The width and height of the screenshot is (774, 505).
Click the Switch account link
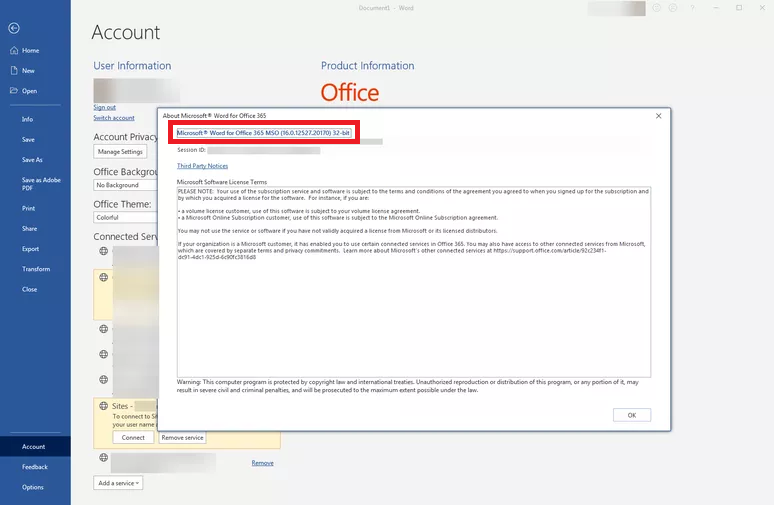click(x=114, y=117)
